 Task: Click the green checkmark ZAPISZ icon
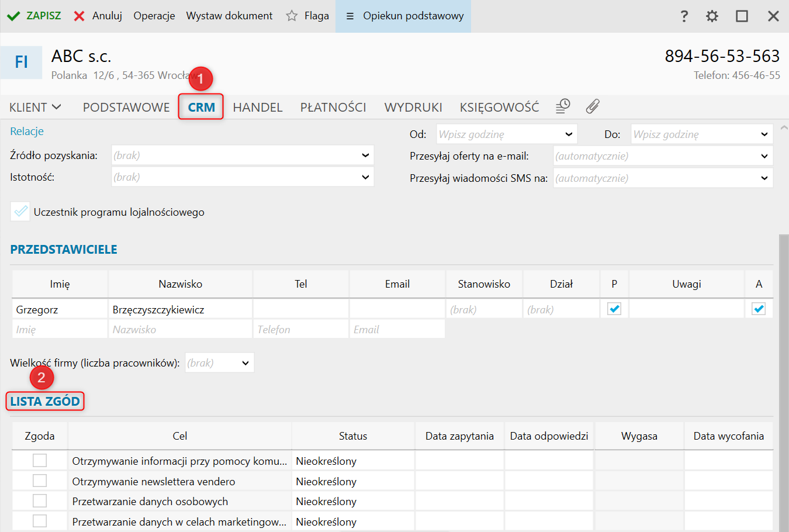click(x=13, y=16)
